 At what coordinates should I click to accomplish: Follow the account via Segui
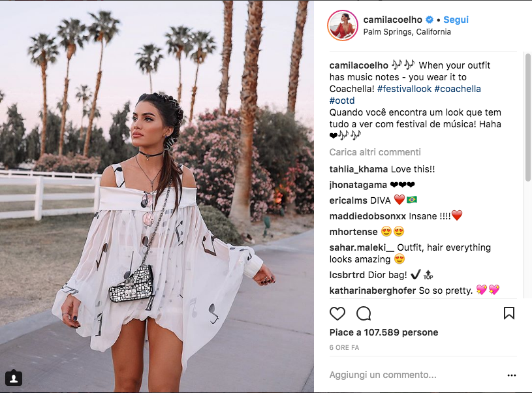pos(456,20)
